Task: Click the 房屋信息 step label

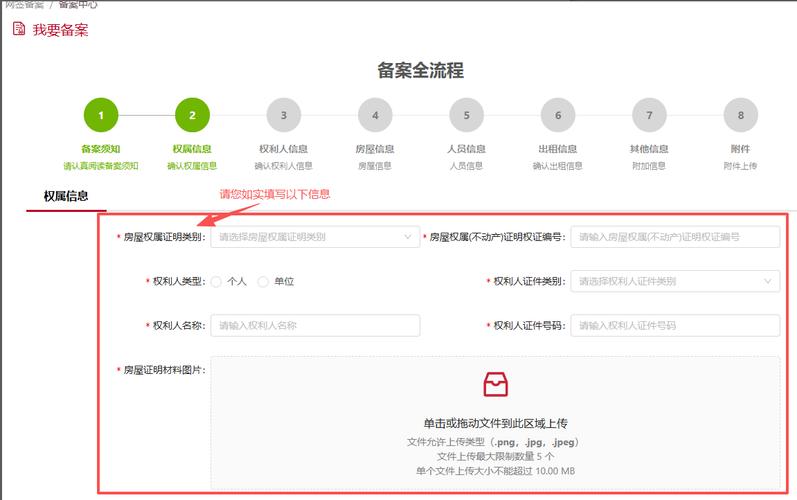Action: (x=375, y=149)
